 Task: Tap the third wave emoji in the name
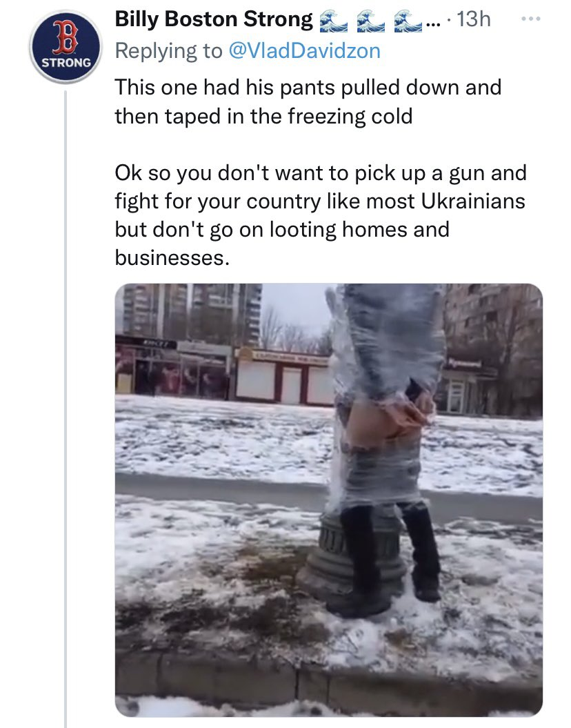[x=408, y=21]
